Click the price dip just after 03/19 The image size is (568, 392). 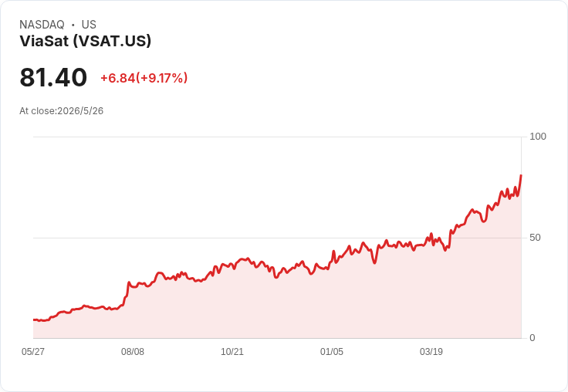click(445, 249)
